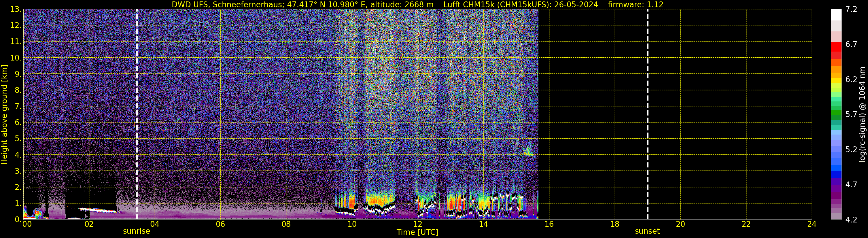Click the white top segment of the colorbar
Image resolution: width=868 pixels, height=238 pixels.
tap(836, 15)
